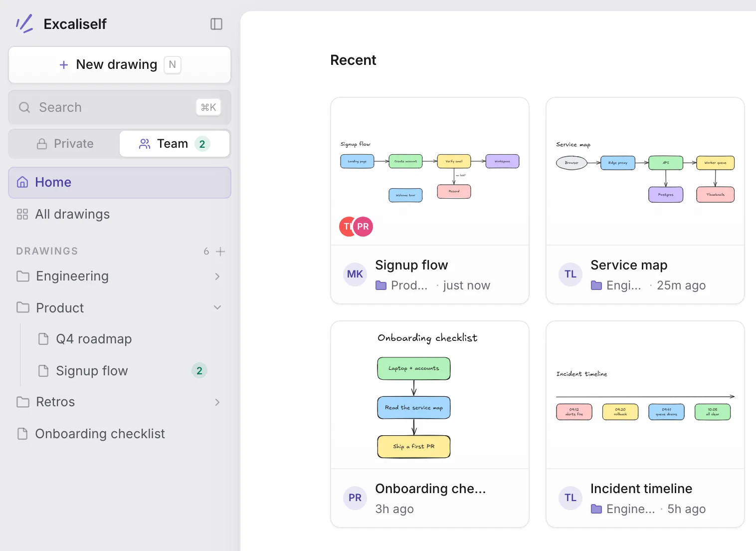Click the MK owner avatar on Signup flow

click(355, 274)
